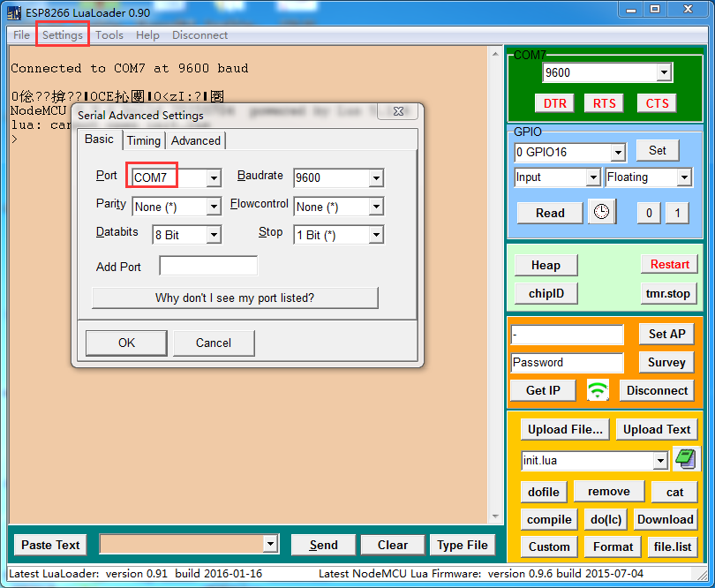Click the green WiFi signal icon

pyautogui.click(x=598, y=390)
